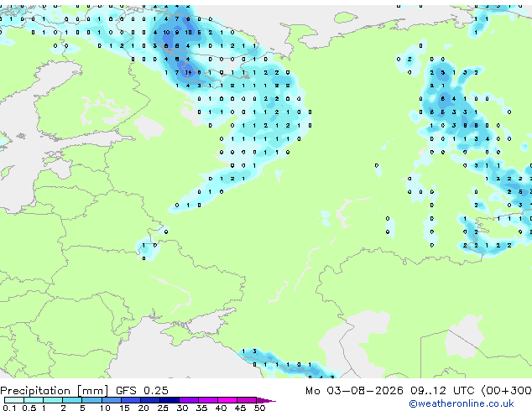This screenshot has height=411, width=532.
Task: Click the '25' legend scale label
Action: click(x=163, y=408)
